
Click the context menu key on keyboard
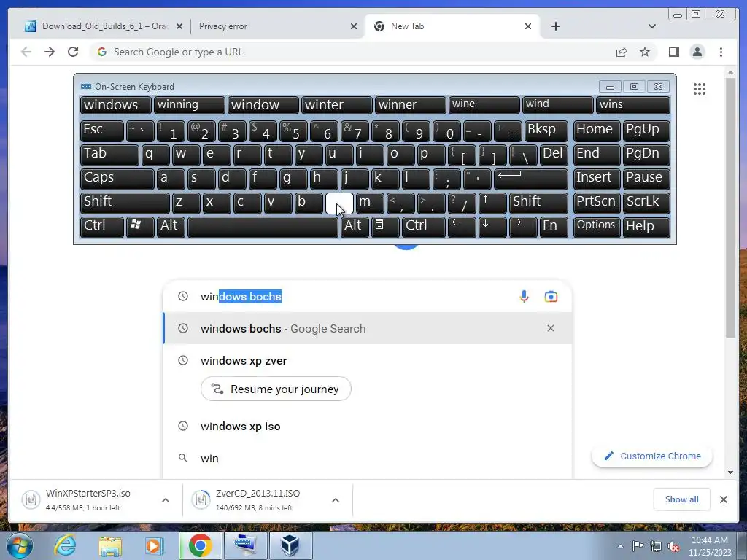(385, 227)
